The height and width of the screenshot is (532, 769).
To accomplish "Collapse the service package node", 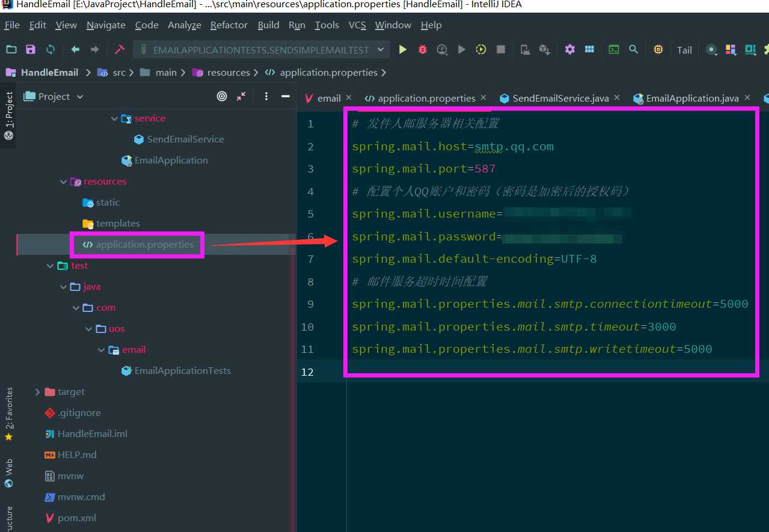I will pos(114,118).
